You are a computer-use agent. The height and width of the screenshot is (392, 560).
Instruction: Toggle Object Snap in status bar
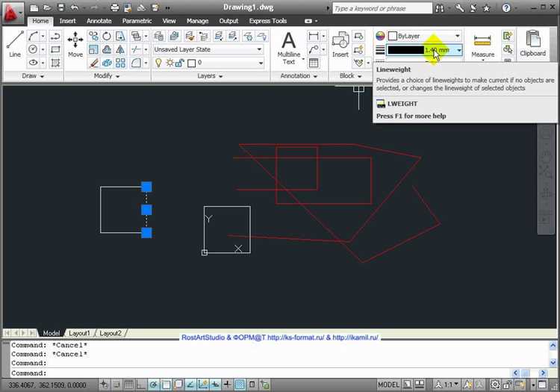[166, 385]
